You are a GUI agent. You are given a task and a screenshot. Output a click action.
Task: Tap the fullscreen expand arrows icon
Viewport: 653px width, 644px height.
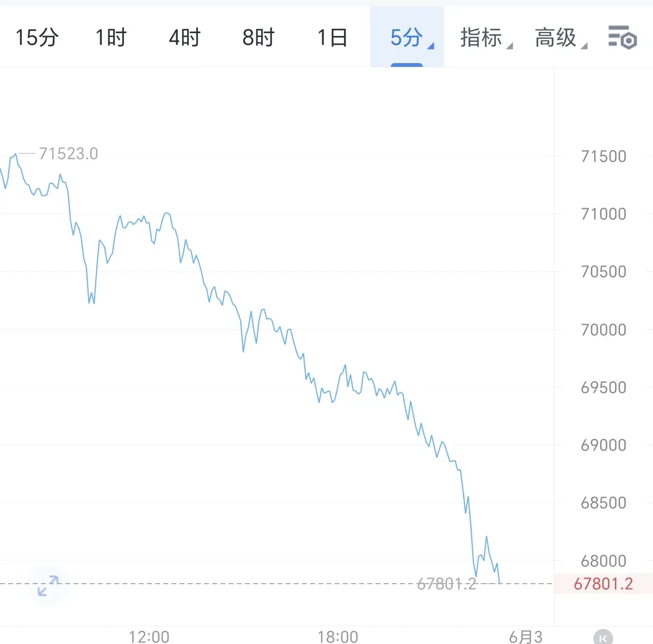[x=48, y=585]
